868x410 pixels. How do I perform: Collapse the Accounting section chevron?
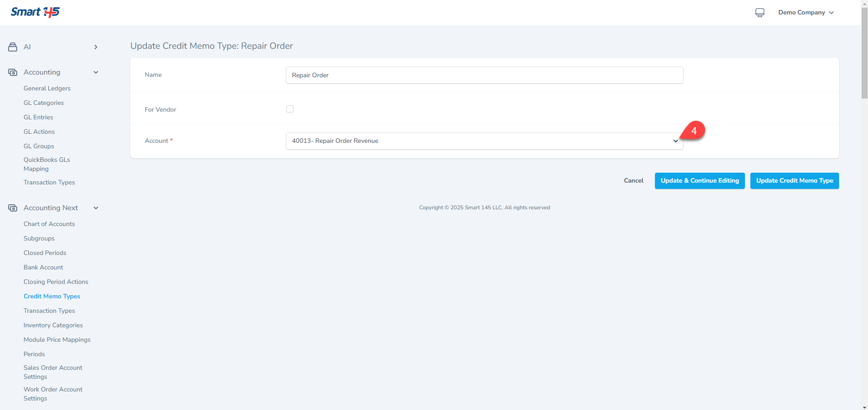click(95, 72)
